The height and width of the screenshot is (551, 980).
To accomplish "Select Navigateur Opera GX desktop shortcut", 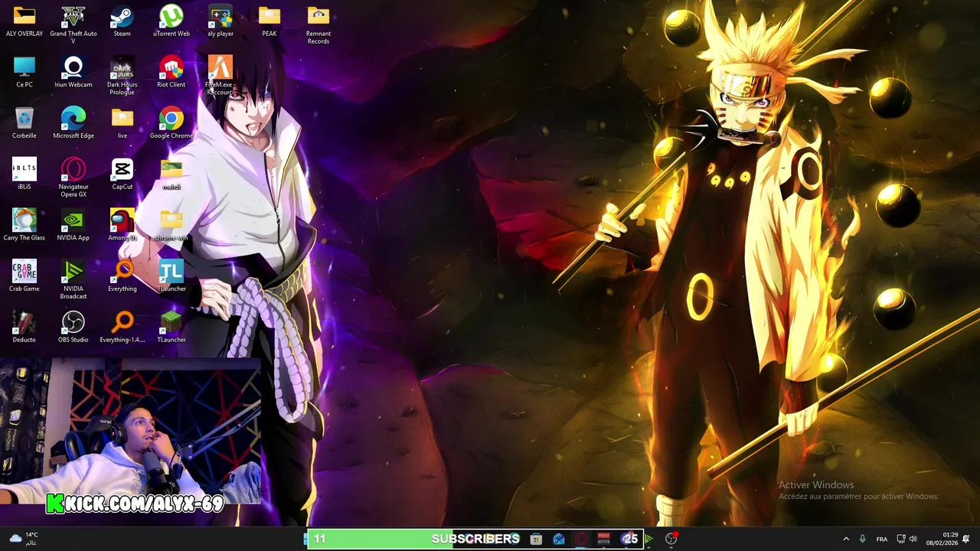I will point(73,178).
